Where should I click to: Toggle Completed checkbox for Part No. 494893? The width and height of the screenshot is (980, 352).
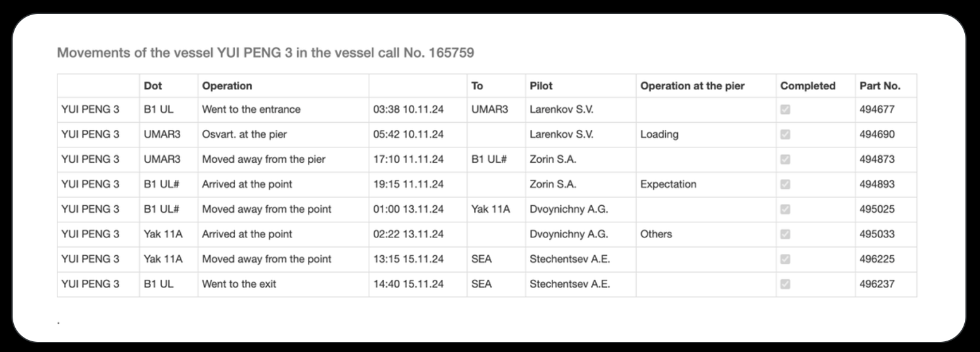coord(785,184)
